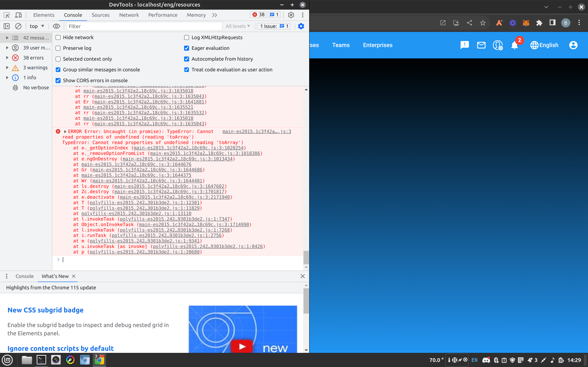Switch to the Network tab

pyautogui.click(x=129, y=15)
